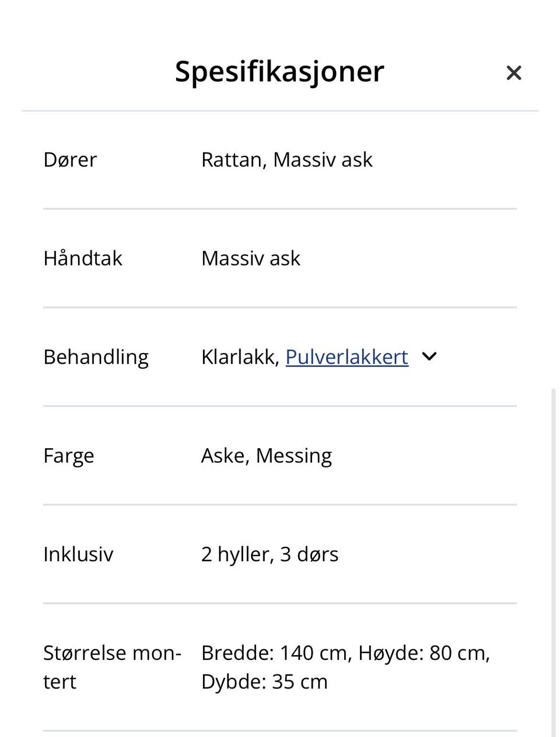Click the Massiv ask value beside Håndtak

[x=251, y=258]
